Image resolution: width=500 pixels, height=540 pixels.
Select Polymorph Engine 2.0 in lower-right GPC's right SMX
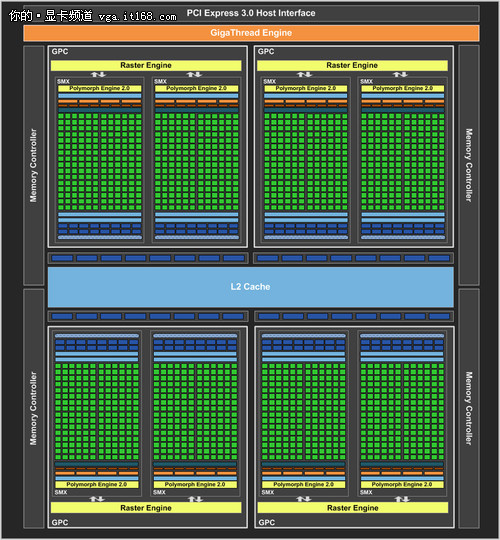point(402,485)
